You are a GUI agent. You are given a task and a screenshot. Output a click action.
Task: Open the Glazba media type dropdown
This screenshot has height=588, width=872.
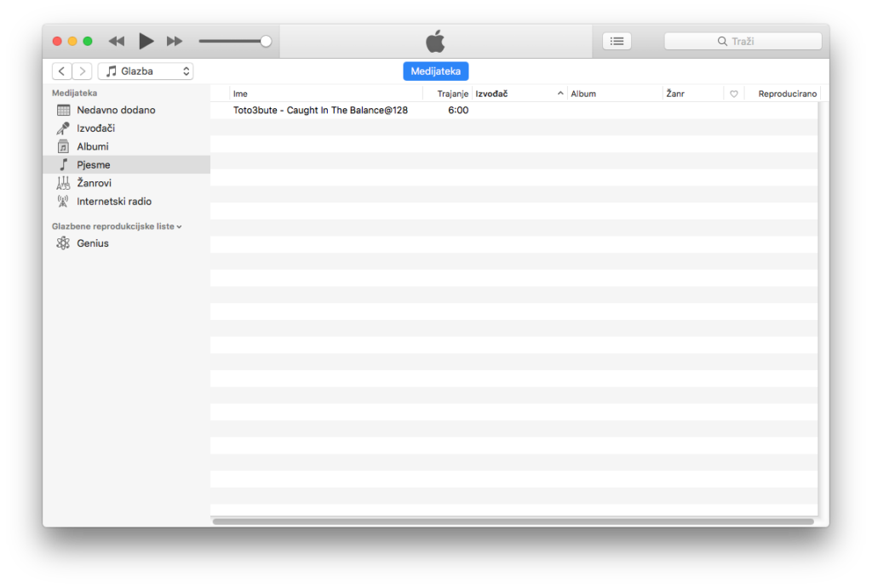146,71
